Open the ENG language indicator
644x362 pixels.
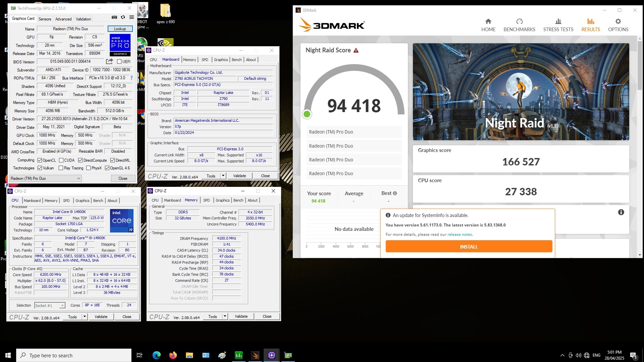(596, 355)
